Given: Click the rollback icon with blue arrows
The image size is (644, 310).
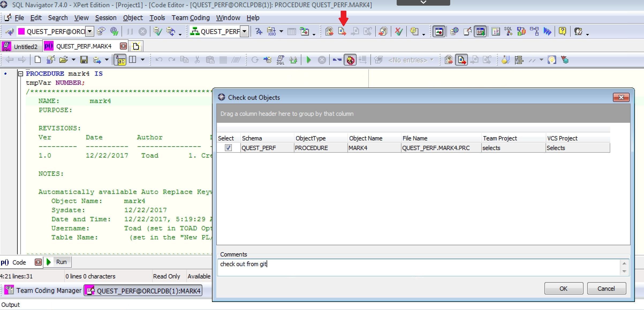Looking at the screenshot, I should point(171,32).
